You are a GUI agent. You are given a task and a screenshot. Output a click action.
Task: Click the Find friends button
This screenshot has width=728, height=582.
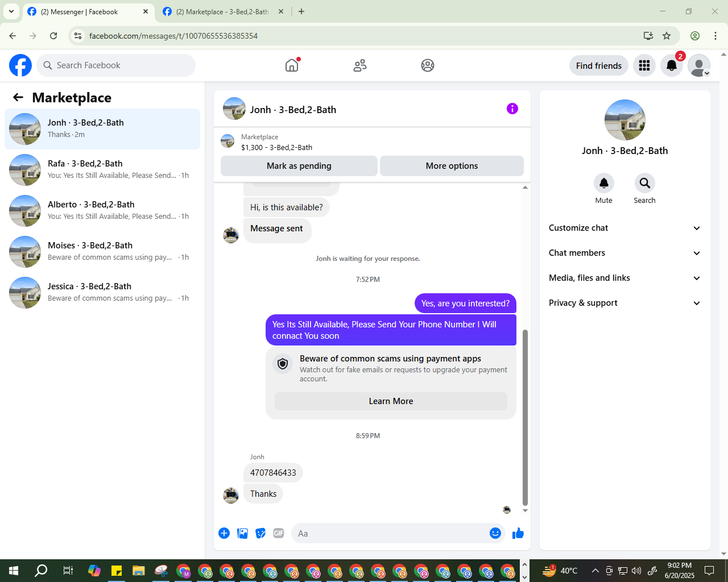pos(599,66)
